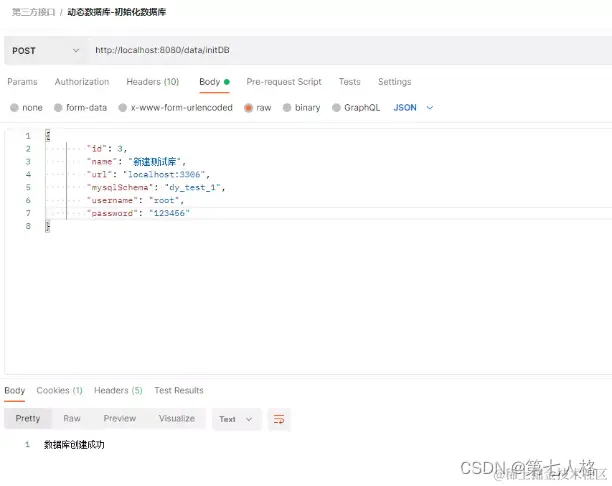
Task: Switch to the Params tab
Action: (22, 82)
